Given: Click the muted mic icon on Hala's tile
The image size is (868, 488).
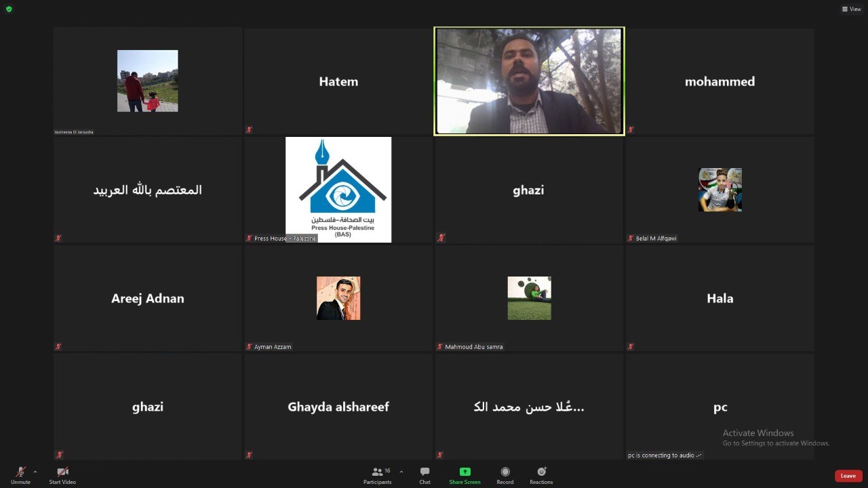Looking at the screenshot, I should click(x=631, y=346).
